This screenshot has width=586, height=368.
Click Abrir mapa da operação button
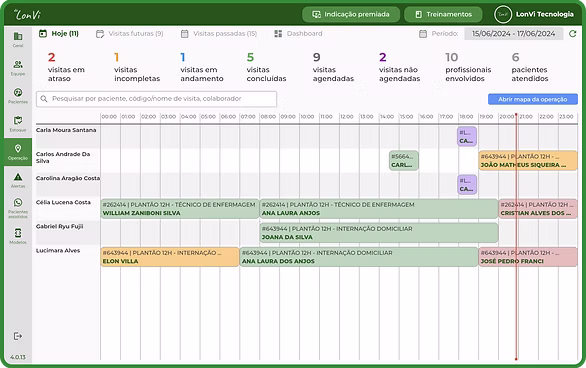533,99
